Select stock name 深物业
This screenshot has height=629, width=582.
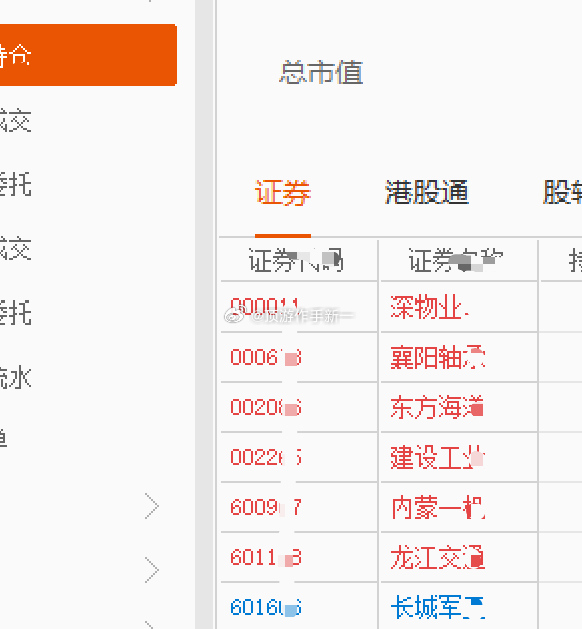tap(429, 307)
